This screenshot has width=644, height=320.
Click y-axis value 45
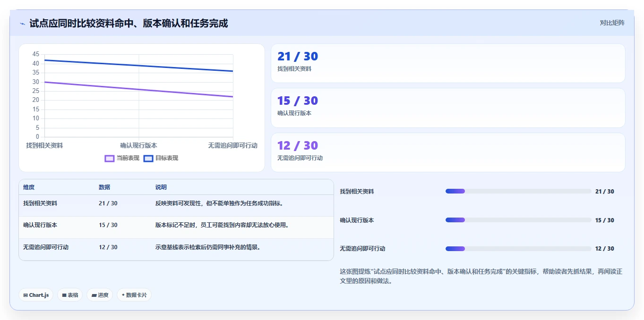[36, 54]
